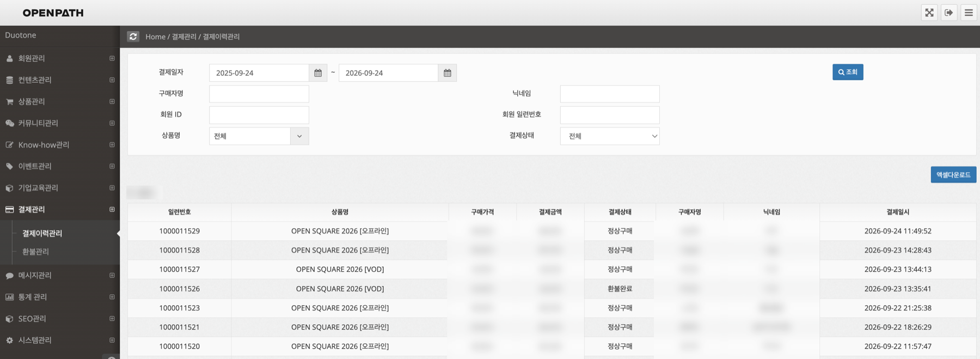The image size is (980, 359).
Task: Open the 결제이력관리 submenu item
Action: click(x=42, y=233)
